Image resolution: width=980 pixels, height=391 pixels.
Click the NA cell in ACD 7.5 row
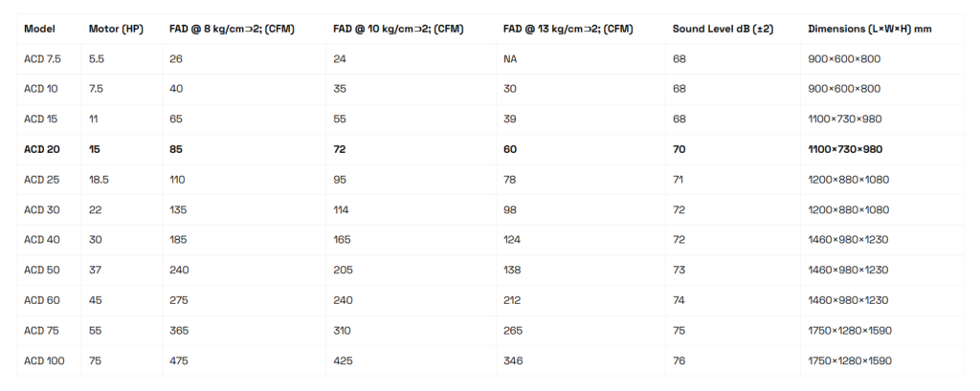coord(510,59)
